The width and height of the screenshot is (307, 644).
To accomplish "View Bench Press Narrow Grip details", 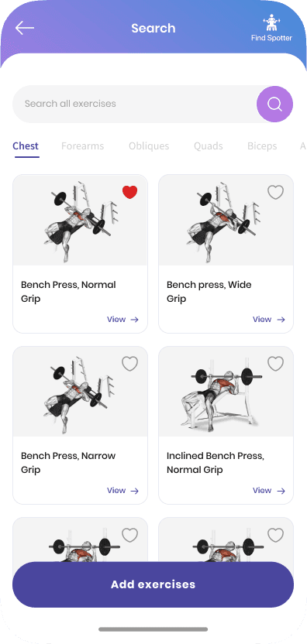I will pyautogui.click(x=122, y=491).
